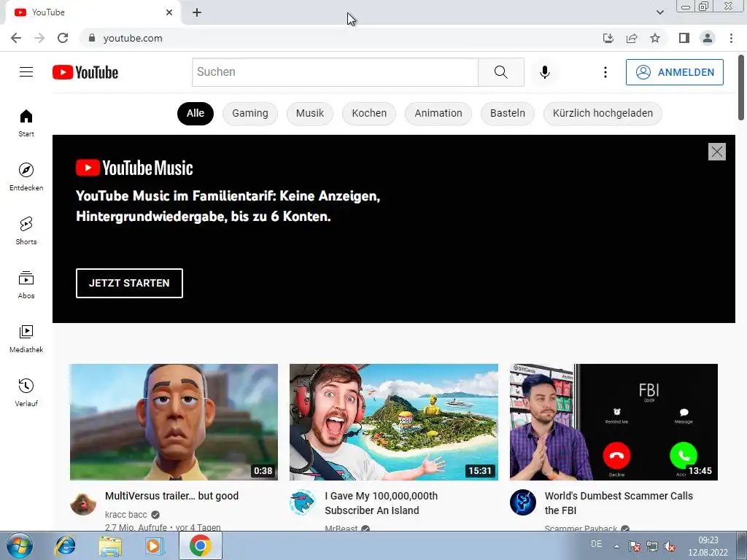Select the Gaming filter chip

click(250, 113)
